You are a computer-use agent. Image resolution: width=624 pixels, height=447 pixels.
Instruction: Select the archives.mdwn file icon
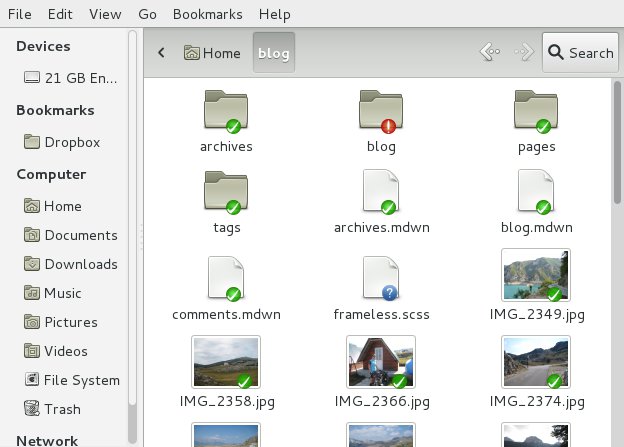pos(381,192)
